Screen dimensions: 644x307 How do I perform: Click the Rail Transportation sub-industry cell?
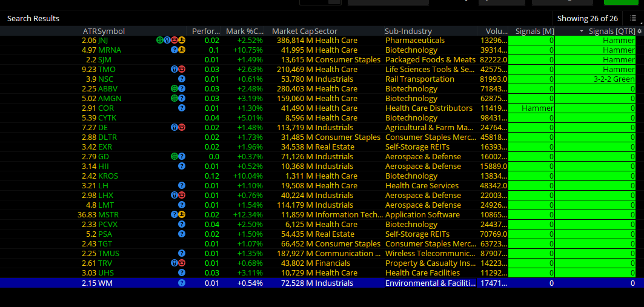[x=420, y=79]
